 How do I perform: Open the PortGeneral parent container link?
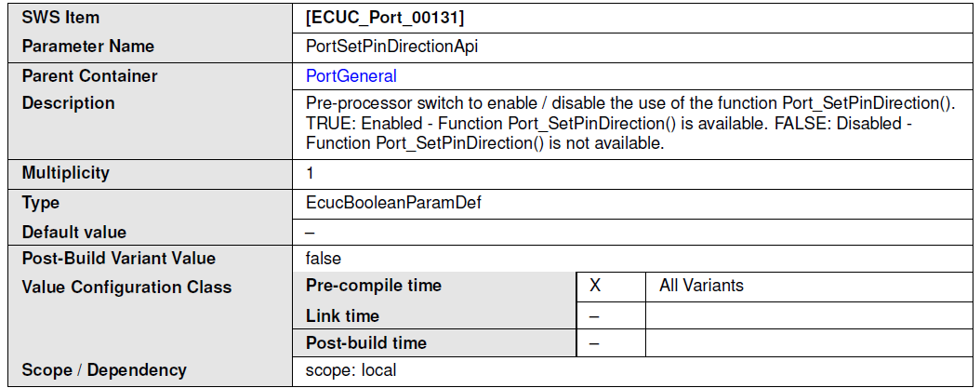(x=351, y=76)
